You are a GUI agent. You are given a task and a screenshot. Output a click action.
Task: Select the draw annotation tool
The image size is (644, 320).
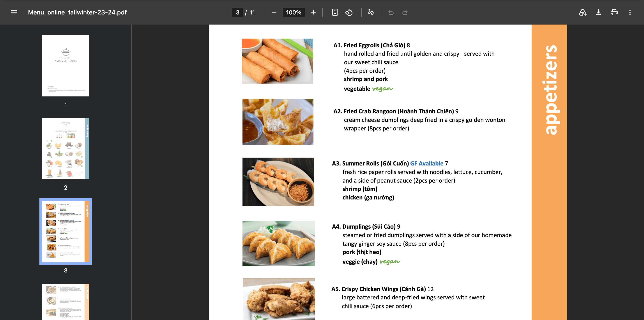pyautogui.click(x=371, y=12)
